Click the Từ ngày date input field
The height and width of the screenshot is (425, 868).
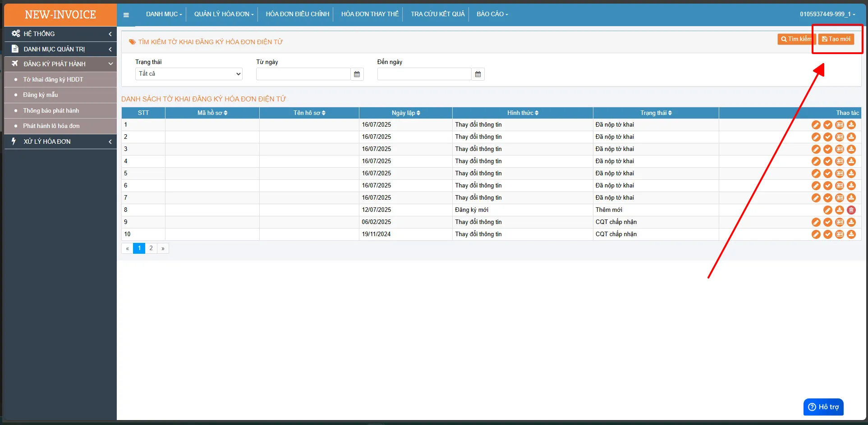pos(303,74)
